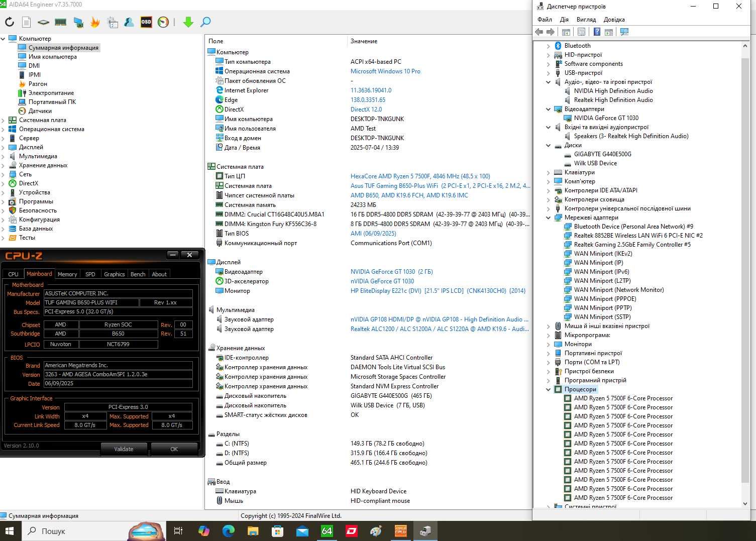Collapse Процесори category in Device Manager
The image size is (756, 541).
[x=549, y=389]
